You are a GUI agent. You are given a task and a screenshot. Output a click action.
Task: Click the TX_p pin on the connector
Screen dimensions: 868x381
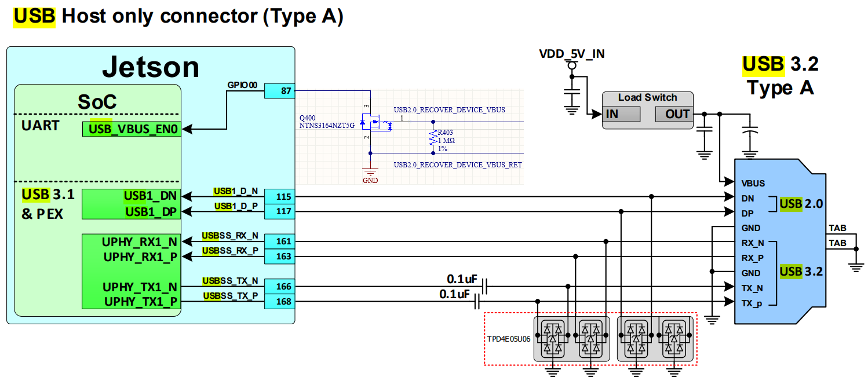pyautogui.click(x=752, y=303)
